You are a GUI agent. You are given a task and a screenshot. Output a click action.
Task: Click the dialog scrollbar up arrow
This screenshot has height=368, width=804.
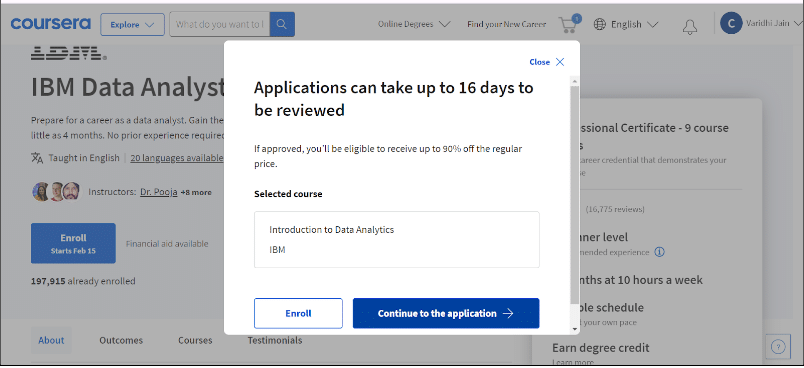tap(575, 81)
